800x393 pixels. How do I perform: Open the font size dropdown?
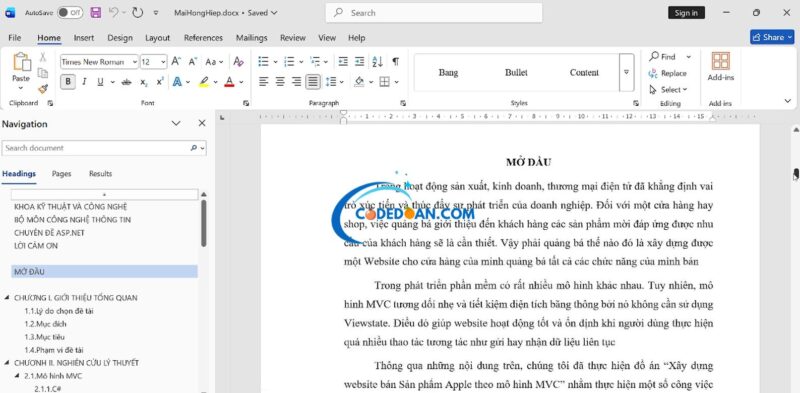[x=163, y=62]
